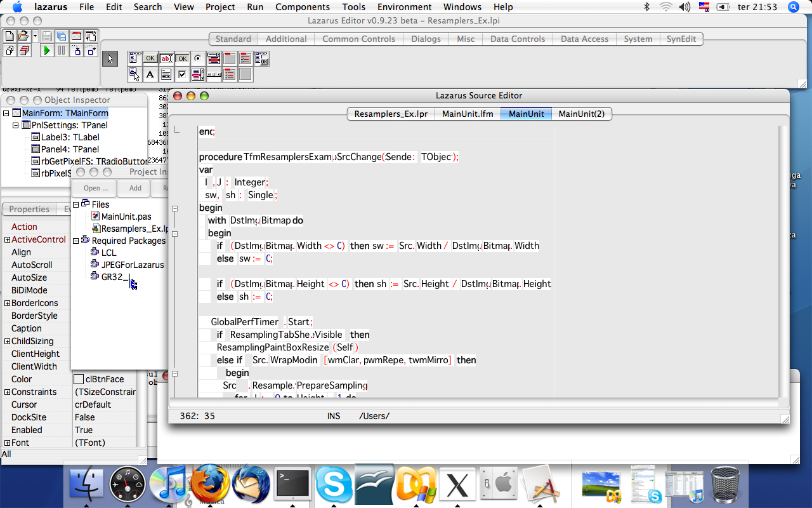
Task: Click the Open folder icon in toolbar
Action: point(23,36)
